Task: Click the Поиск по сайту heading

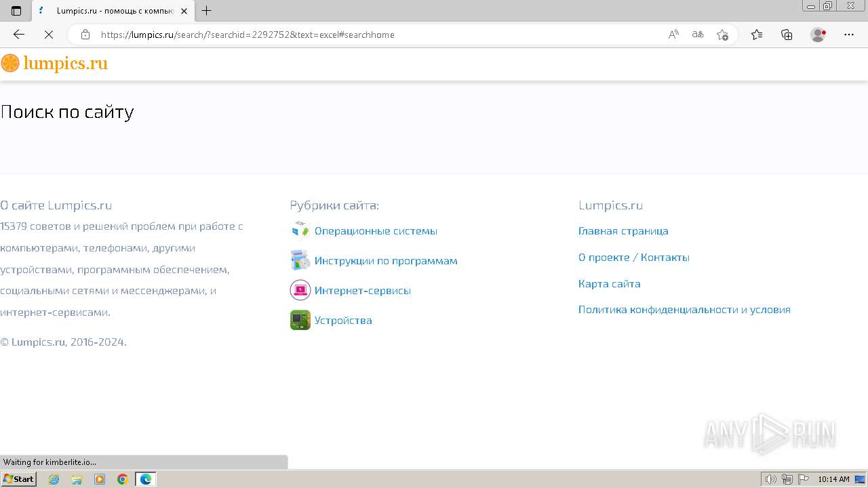Action: (67, 112)
